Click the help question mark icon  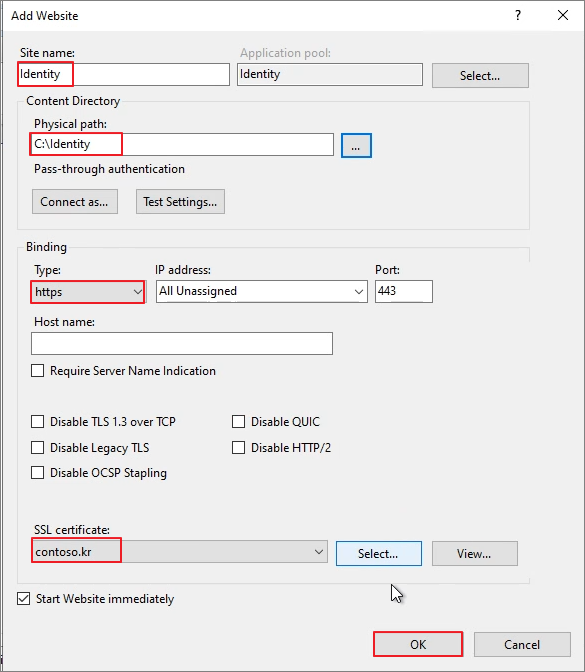[518, 15]
